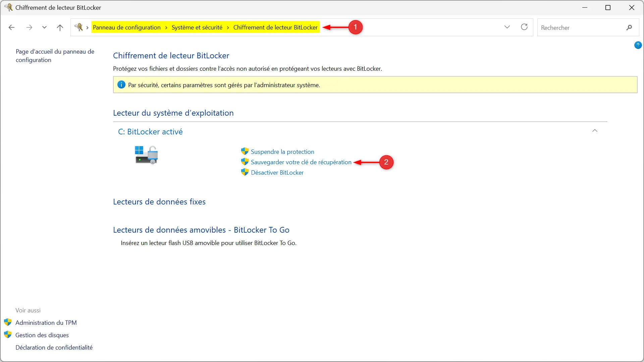644x362 pixels.
Task: Close the BitLocker window
Action: tap(632, 7)
